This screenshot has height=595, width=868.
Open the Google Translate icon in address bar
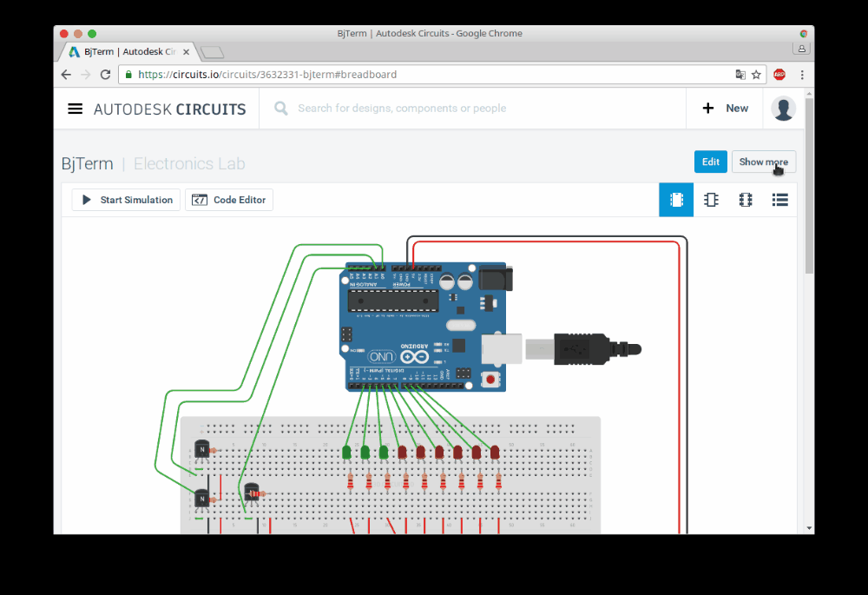(740, 75)
